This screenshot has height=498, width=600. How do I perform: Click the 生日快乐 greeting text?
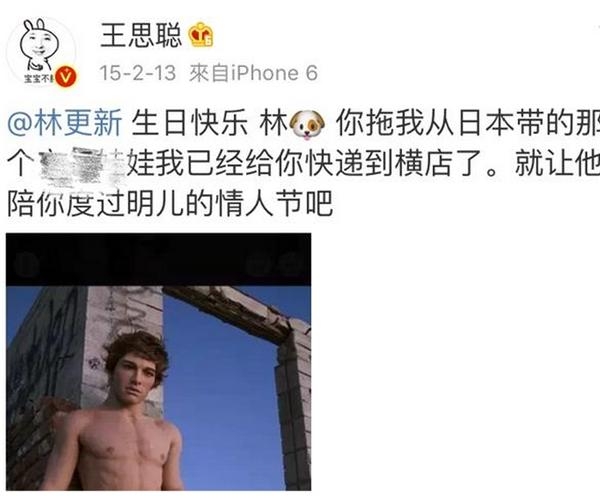[x=190, y=124]
